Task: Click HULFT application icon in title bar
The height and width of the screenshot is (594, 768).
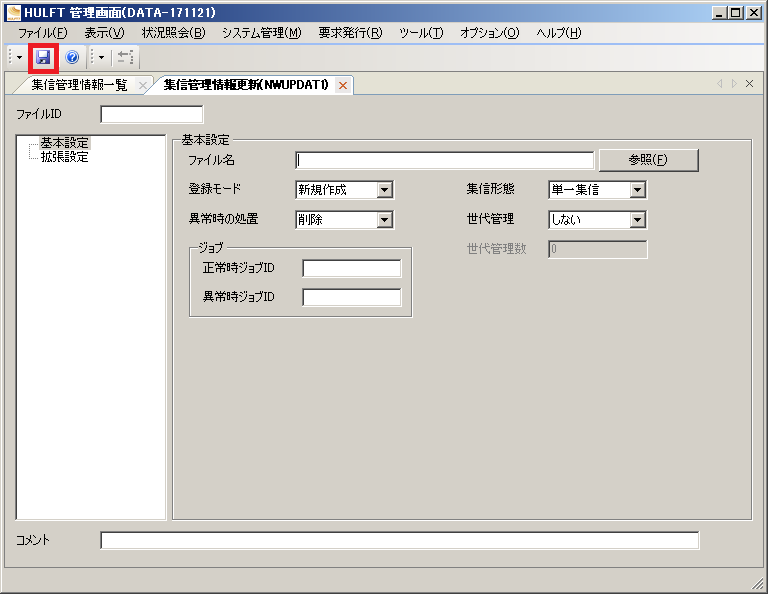Action: click(x=14, y=13)
